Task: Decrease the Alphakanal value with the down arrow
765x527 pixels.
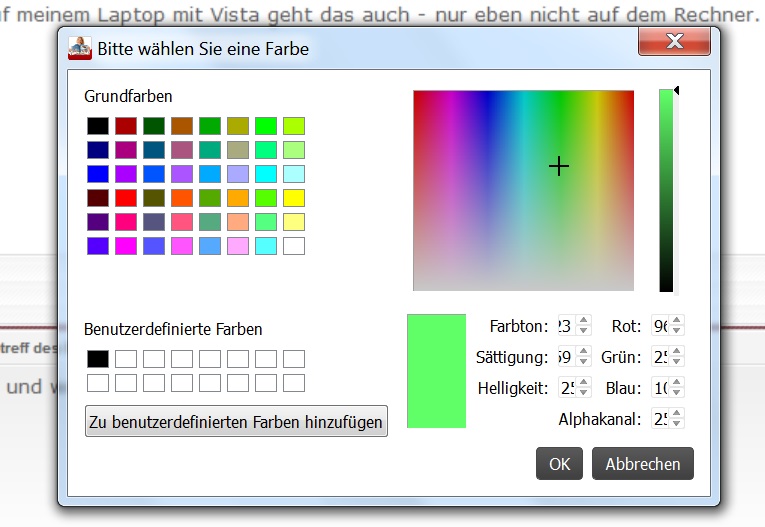Action: 676,423
